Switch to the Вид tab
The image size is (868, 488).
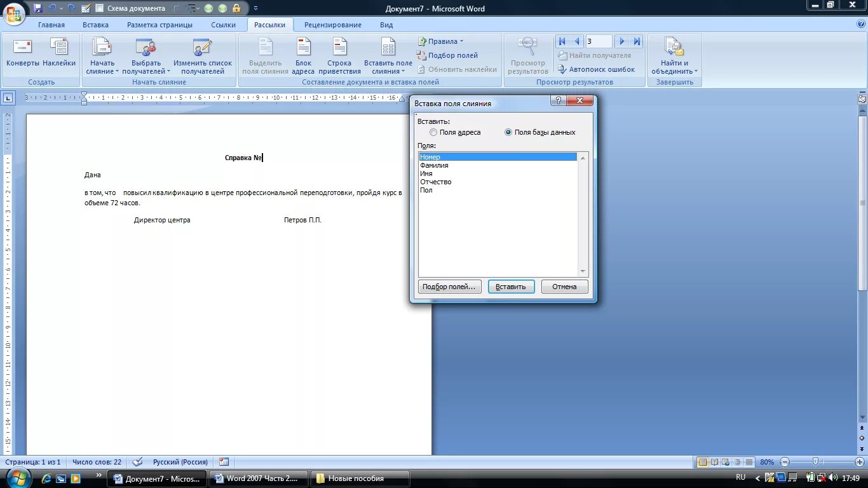click(386, 25)
